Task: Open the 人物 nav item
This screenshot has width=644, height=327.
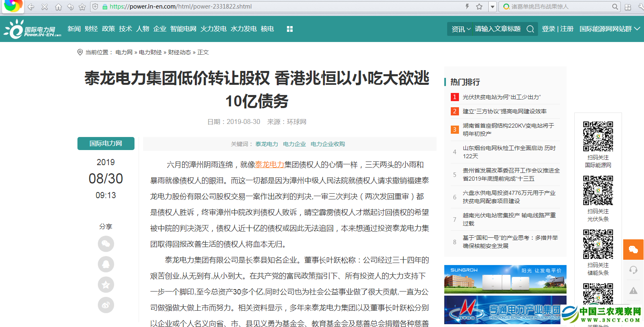Action: tap(143, 29)
